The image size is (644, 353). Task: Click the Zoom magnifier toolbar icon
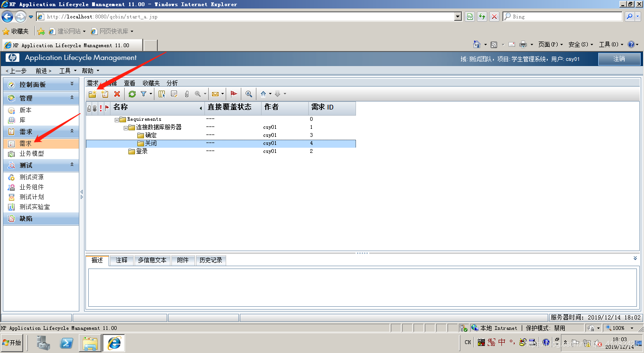tap(198, 94)
